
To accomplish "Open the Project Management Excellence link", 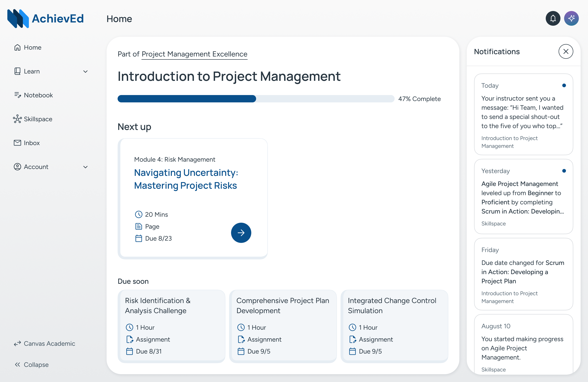I will tap(195, 54).
